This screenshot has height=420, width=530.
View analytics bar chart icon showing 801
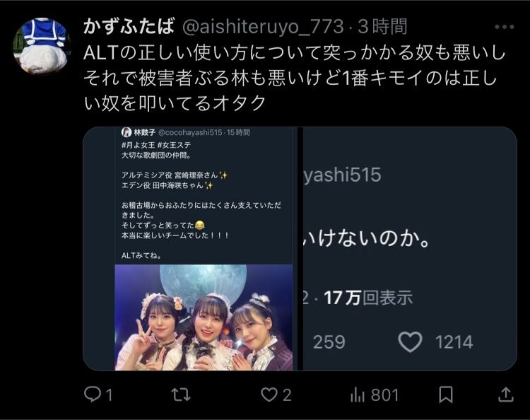coord(357,395)
